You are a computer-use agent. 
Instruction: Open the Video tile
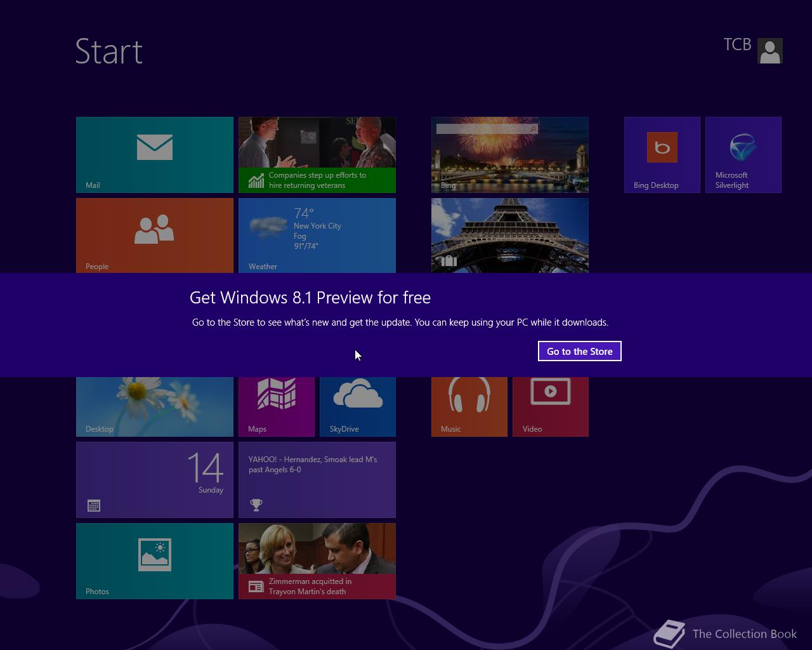pyautogui.click(x=551, y=407)
